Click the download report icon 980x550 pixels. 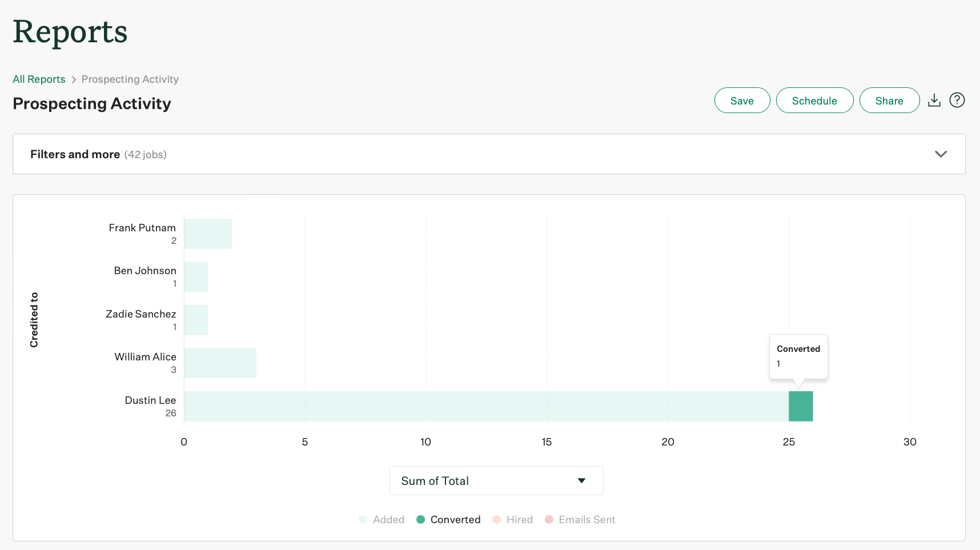point(934,100)
